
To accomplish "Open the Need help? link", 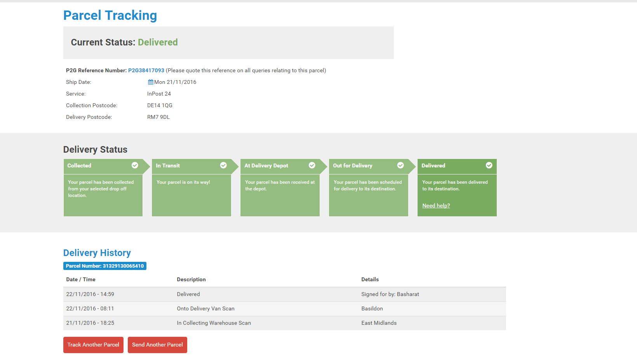I will (x=436, y=206).
